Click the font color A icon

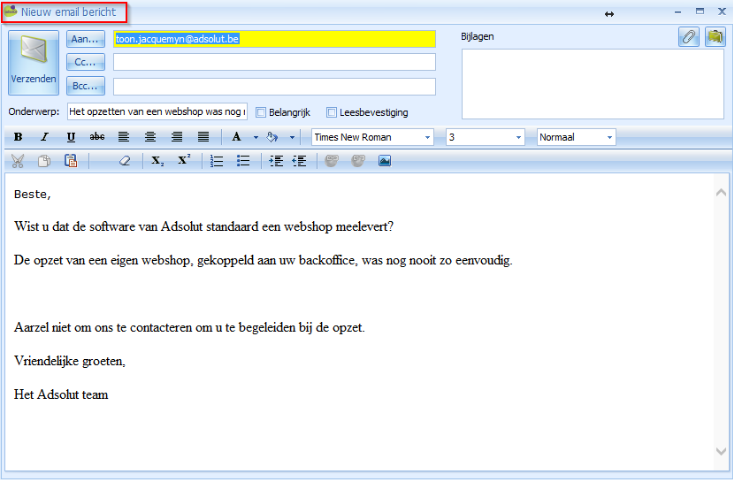coord(237,137)
